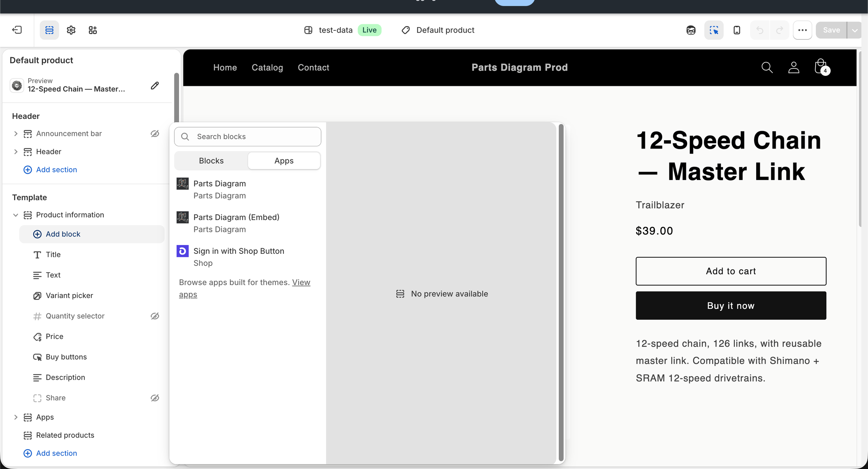The image size is (868, 469).
Task: Select Parts Diagram (Embed) app block
Action: pyautogui.click(x=247, y=223)
